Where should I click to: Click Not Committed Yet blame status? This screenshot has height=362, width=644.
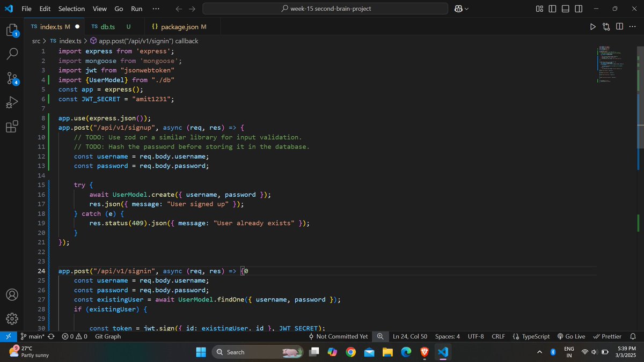[338, 336]
